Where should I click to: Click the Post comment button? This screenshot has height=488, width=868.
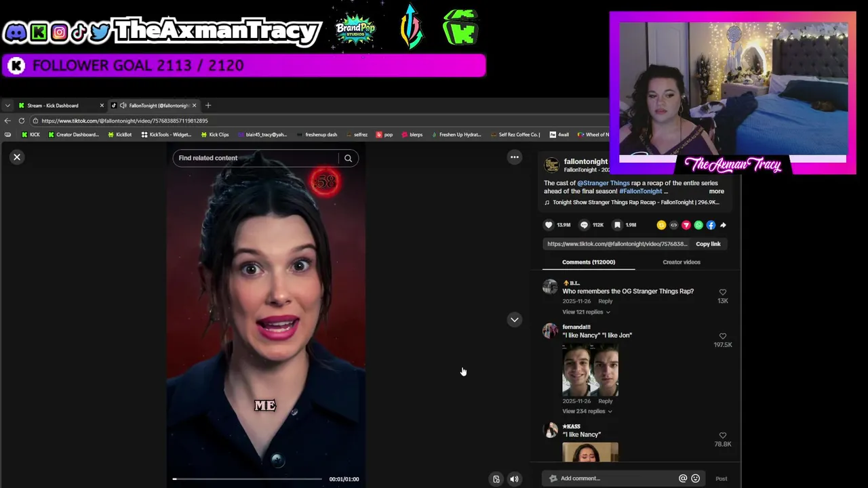tap(722, 479)
